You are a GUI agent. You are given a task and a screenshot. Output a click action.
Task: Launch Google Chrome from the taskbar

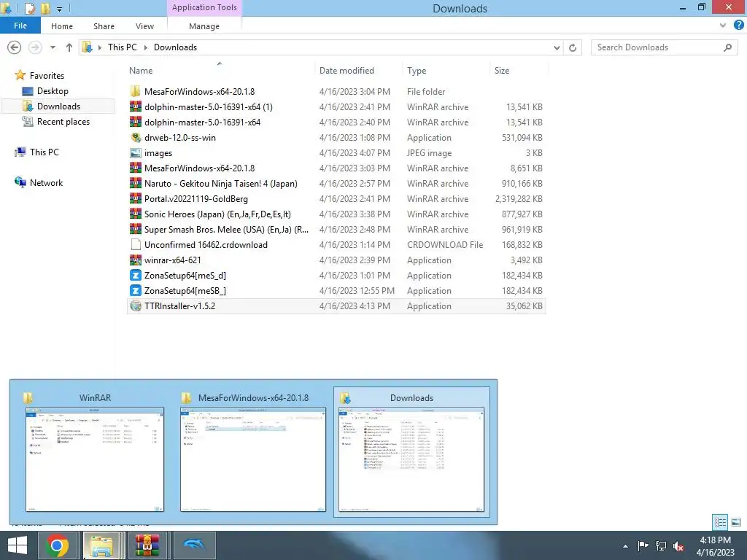tap(57, 545)
